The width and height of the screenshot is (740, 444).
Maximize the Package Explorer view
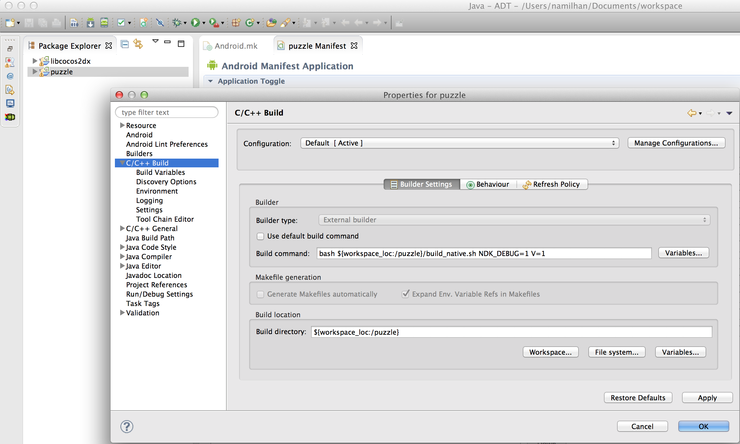tap(181, 43)
